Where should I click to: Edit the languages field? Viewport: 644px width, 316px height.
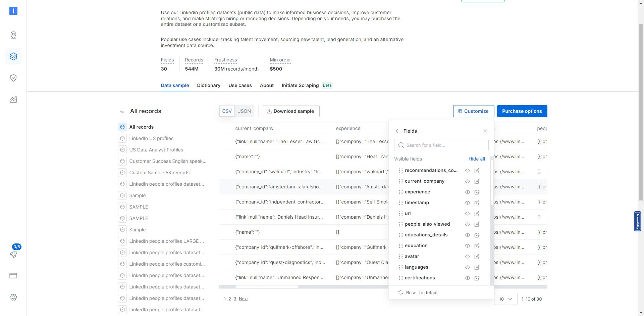[477, 267]
